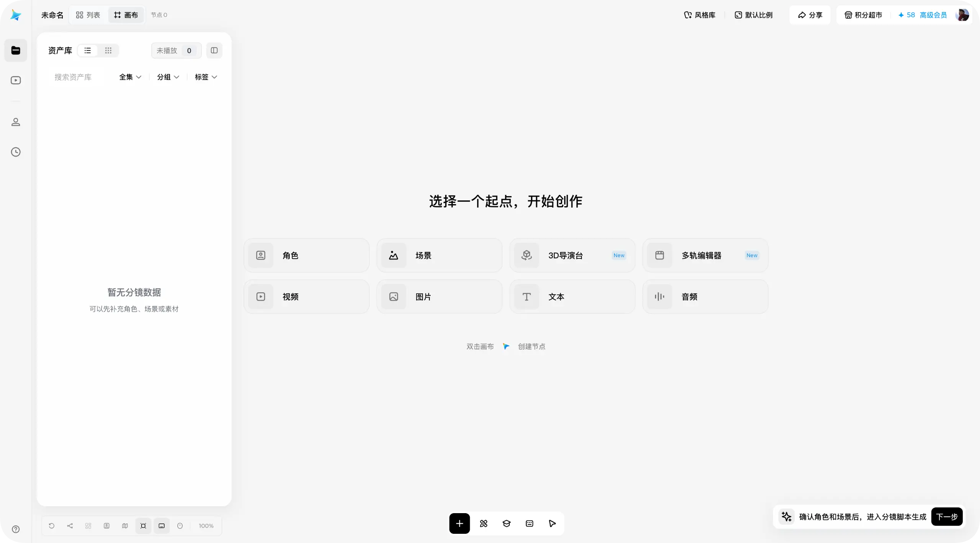
Task: Open the history clock sidebar icon
Action: [16, 152]
